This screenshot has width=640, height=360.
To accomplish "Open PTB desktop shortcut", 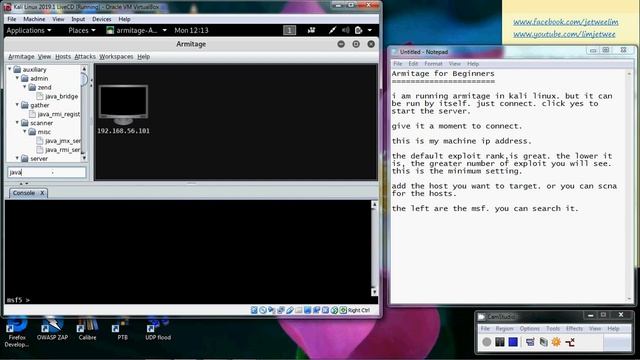I will tap(122, 329).
